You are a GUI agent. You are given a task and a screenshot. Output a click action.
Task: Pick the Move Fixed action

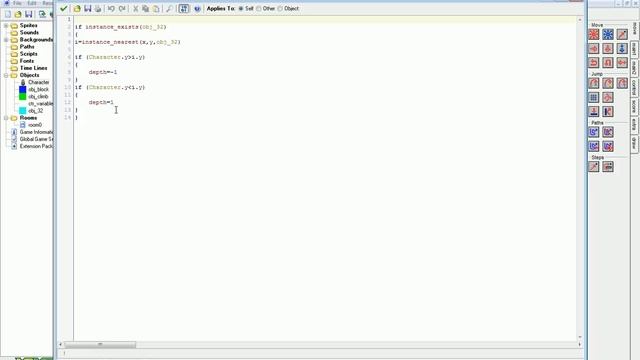click(x=594, y=35)
